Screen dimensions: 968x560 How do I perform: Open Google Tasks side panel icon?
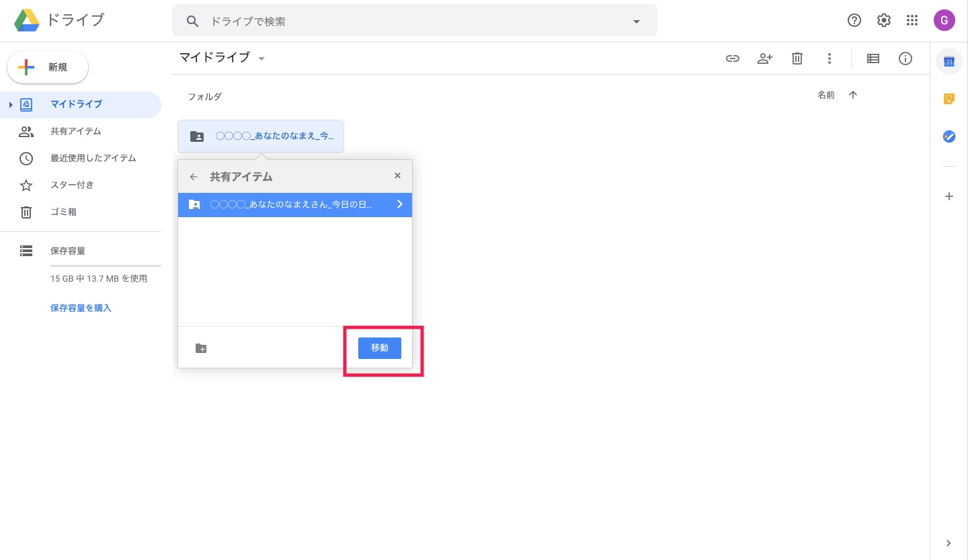[x=949, y=136]
